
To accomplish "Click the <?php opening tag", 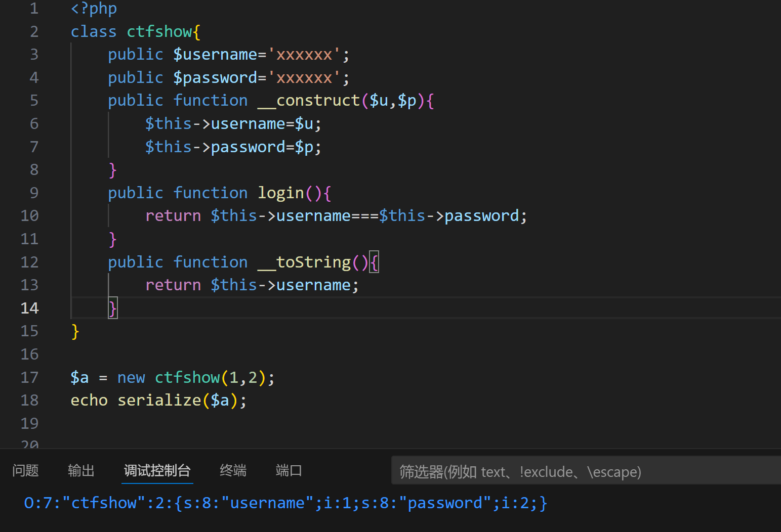I will (x=94, y=9).
